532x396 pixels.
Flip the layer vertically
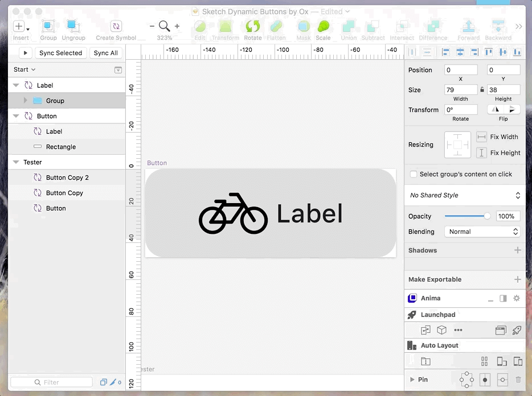click(x=512, y=109)
